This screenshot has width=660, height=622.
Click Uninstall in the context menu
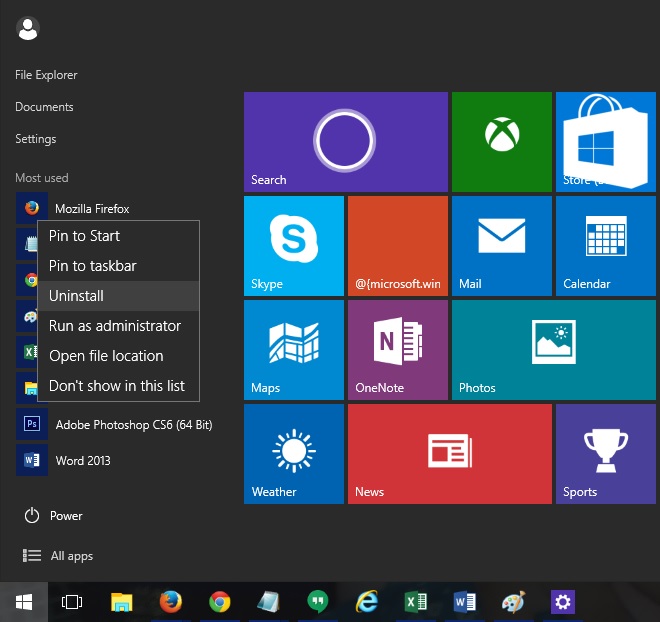click(119, 296)
